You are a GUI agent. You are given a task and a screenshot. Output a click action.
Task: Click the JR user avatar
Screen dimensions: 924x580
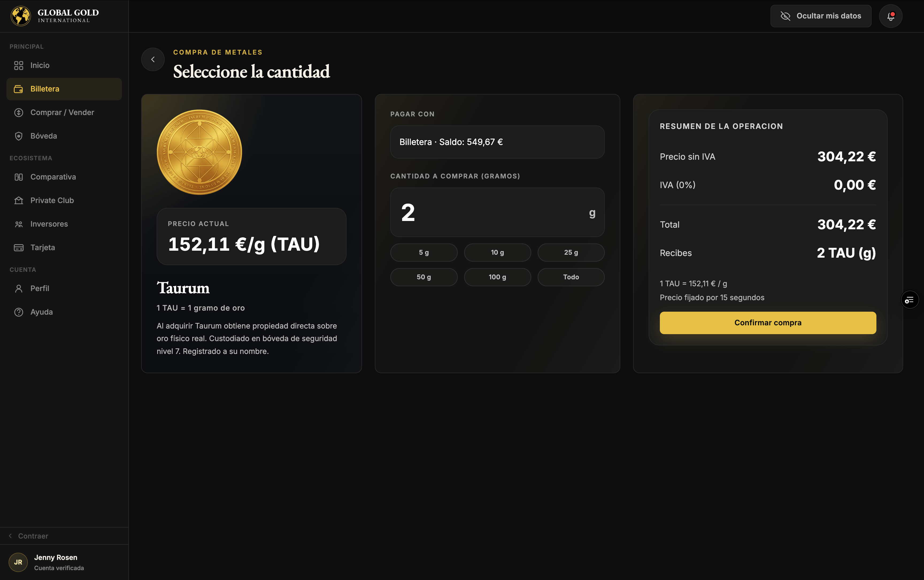[x=18, y=562]
